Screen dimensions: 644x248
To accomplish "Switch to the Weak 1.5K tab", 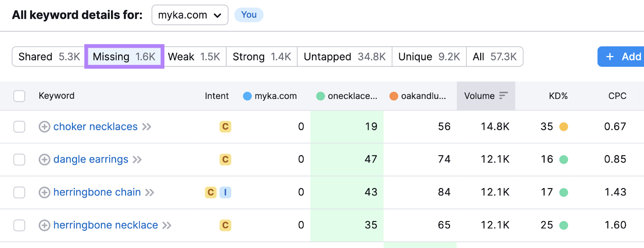I will [194, 57].
